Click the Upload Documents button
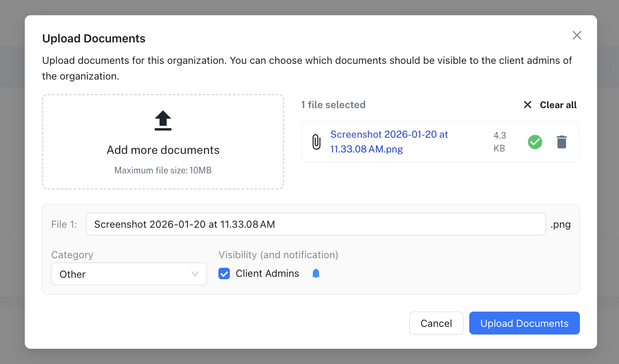 [525, 323]
